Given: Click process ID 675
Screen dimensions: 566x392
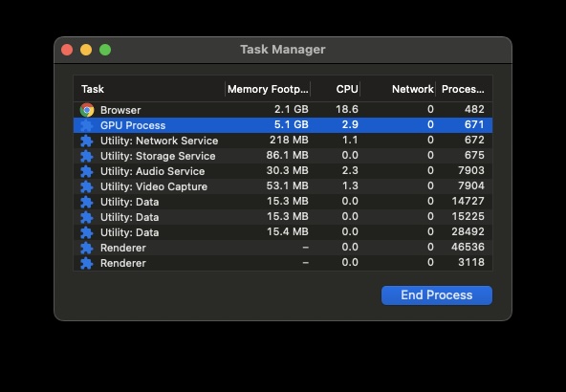Looking at the screenshot, I should [x=474, y=155].
